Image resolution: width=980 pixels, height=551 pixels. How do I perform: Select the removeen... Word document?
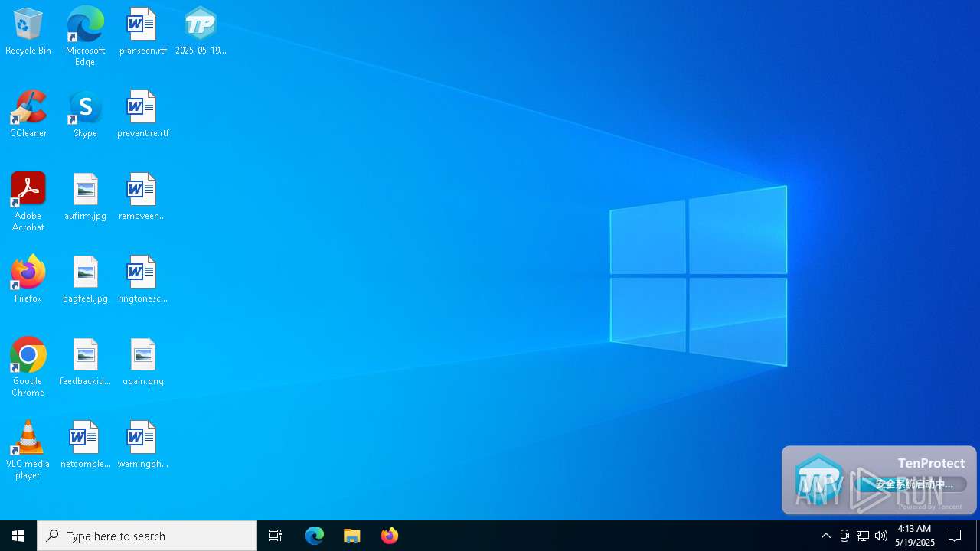(142, 197)
